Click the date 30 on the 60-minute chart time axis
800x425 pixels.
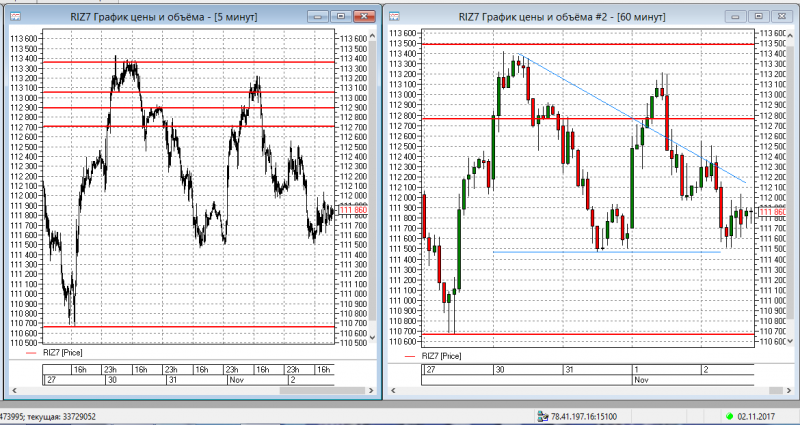click(x=500, y=369)
